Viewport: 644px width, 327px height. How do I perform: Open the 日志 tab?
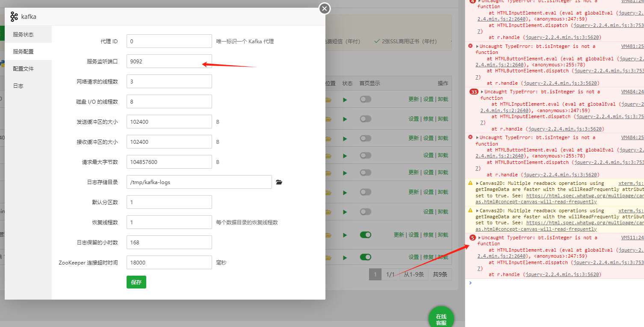coord(28,86)
